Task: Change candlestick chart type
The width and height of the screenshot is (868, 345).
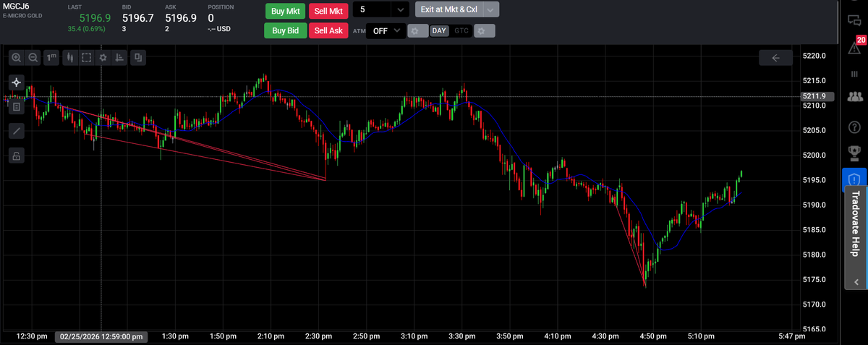Action: (71, 58)
